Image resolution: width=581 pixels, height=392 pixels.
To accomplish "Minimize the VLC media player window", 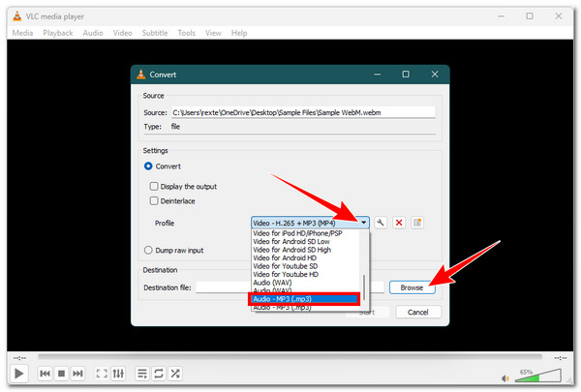I will [501, 16].
